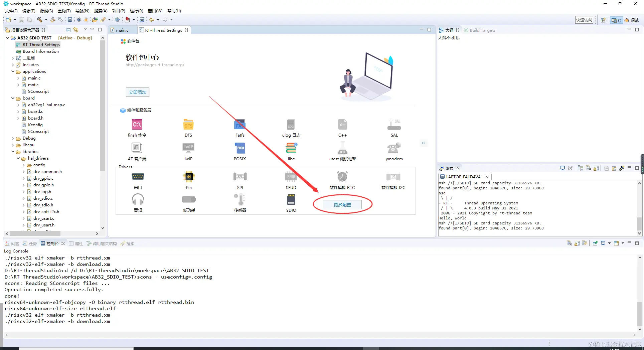This screenshot has height=350, width=644.
Task: Open the back navigation history dropdown
Action: pos(158,20)
